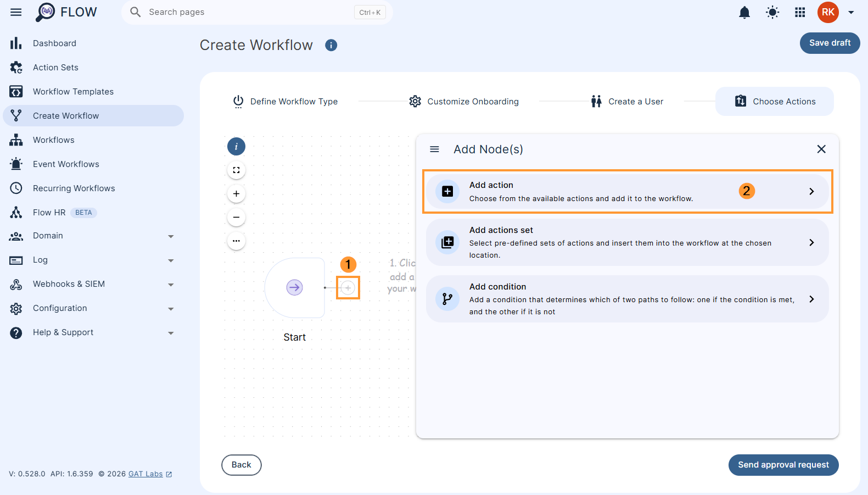Click the Flow HR icon
This screenshot has width=868, height=495.
16,212
